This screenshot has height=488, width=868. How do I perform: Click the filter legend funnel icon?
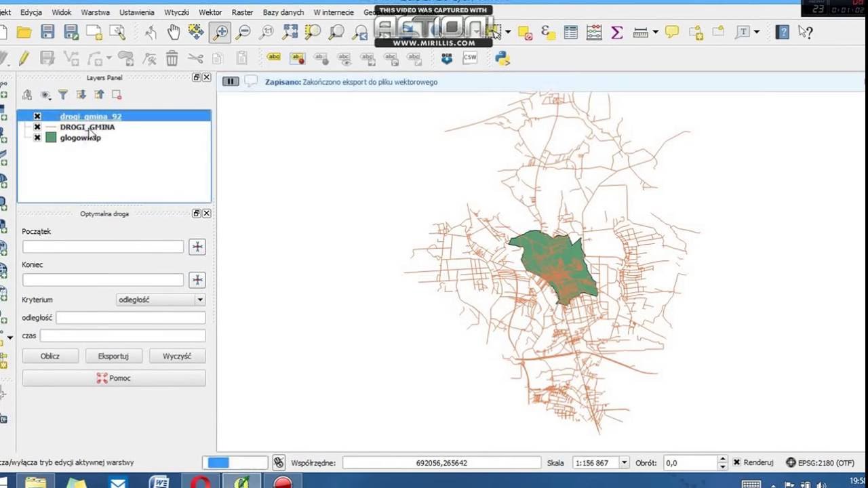pyautogui.click(x=62, y=95)
